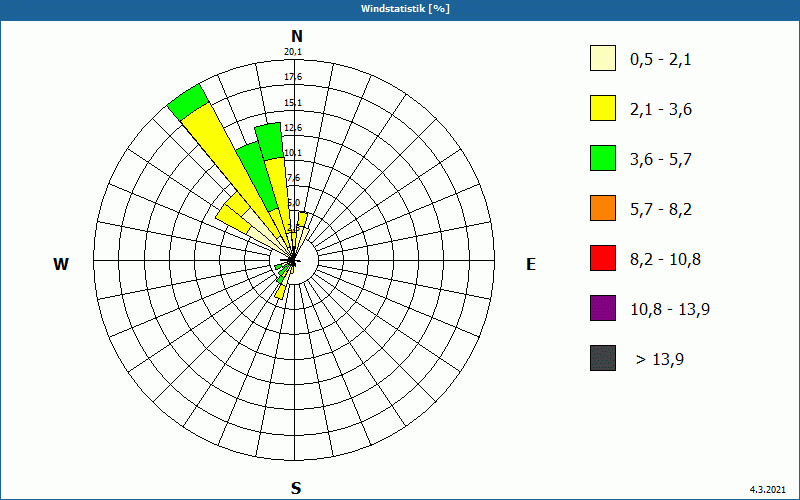Image resolution: width=800 pixels, height=500 pixels.
Task: Click the 15,1 radial axis value
Action: [293, 103]
